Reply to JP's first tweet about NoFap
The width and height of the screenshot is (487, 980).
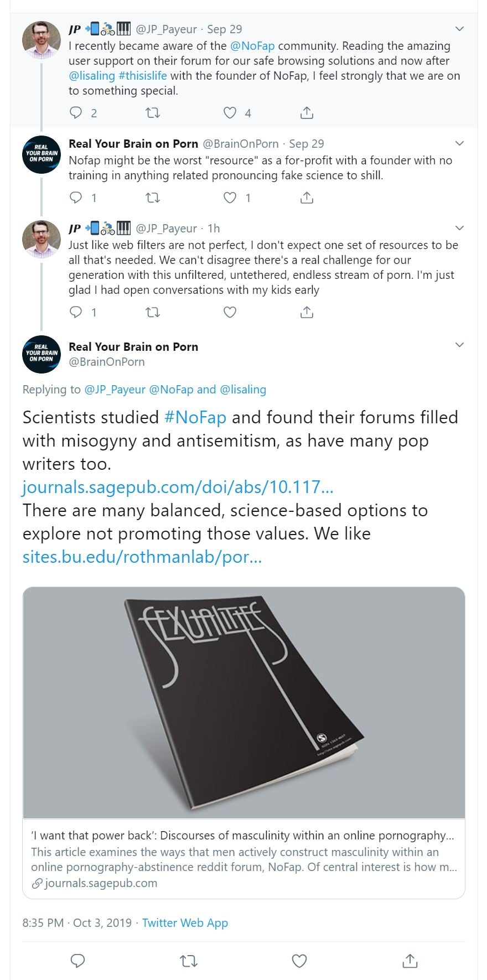coord(76,113)
